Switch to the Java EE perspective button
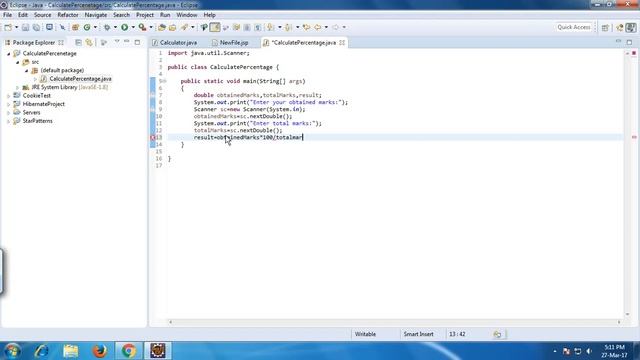The image size is (640, 360). point(620,27)
